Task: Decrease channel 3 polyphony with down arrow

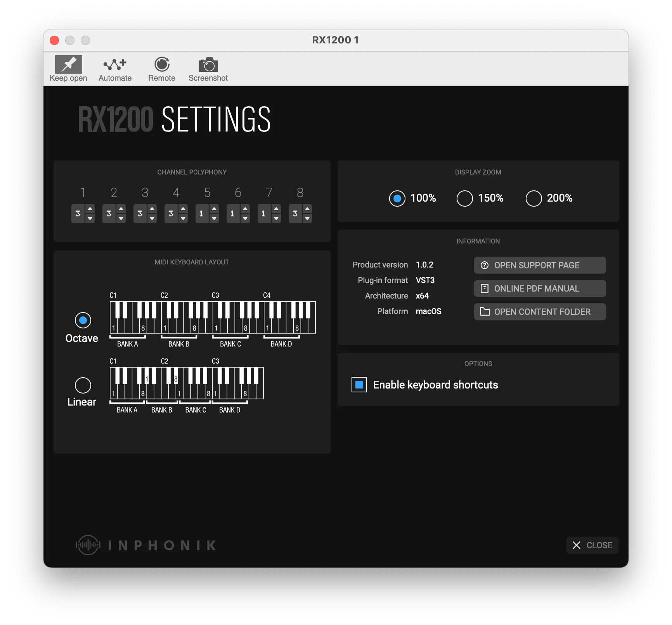Action: (x=152, y=218)
